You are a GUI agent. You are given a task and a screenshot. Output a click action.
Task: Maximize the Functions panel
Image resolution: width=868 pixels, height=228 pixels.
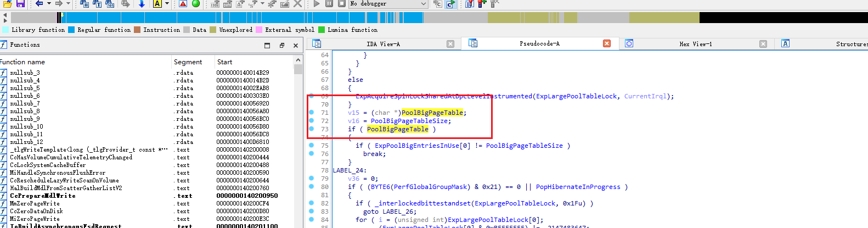click(267, 45)
